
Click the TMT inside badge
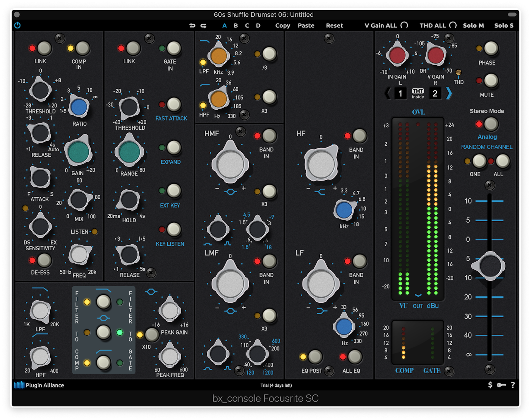418,93
